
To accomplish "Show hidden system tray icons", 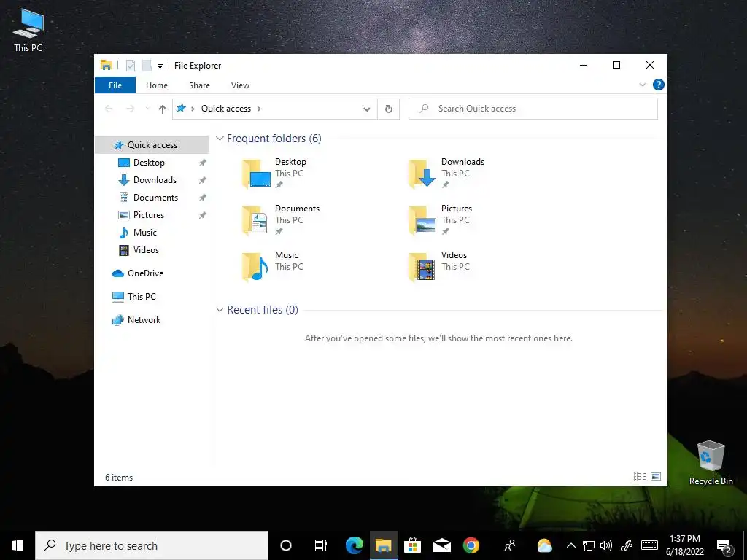I will pos(570,545).
